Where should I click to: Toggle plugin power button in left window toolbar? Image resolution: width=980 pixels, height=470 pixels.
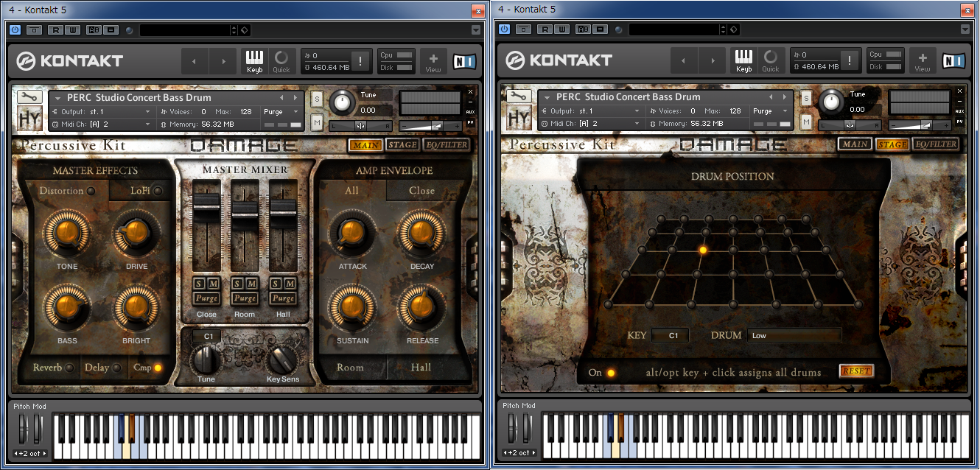[x=15, y=29]
